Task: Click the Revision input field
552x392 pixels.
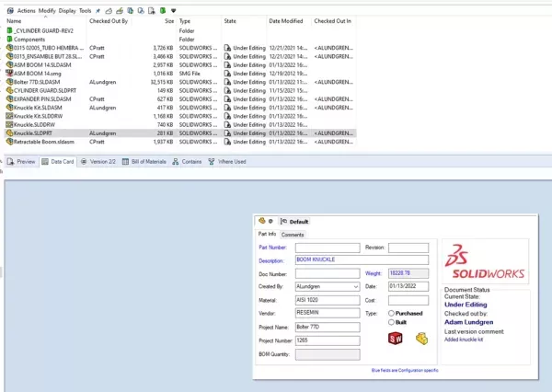Action: point(408,248)
